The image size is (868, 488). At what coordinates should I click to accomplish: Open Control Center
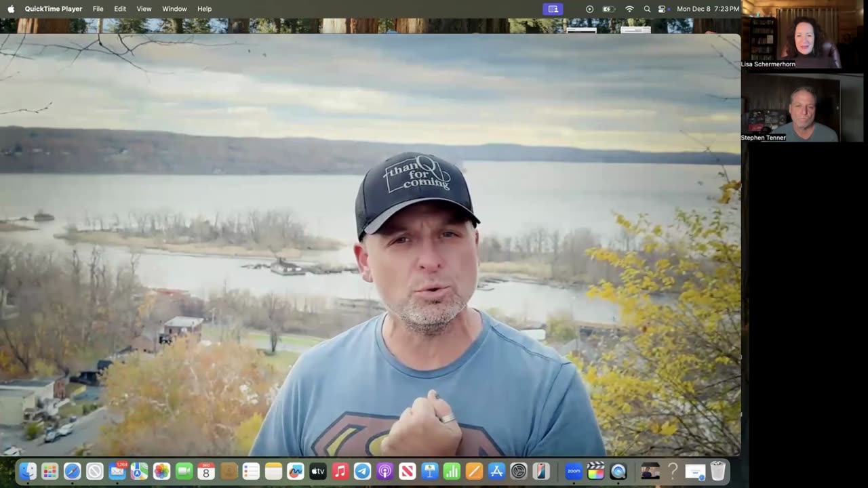663,9
